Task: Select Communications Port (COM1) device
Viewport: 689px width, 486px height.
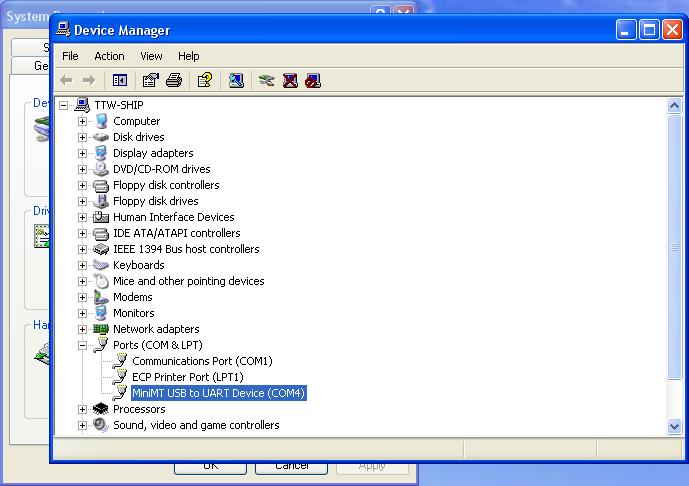Action: coord(202,361)
